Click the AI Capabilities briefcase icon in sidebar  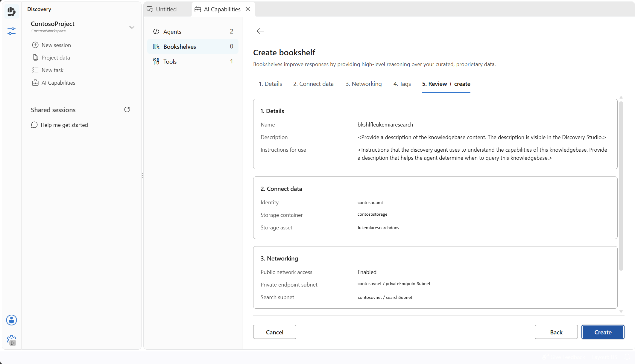coord(35,83)
